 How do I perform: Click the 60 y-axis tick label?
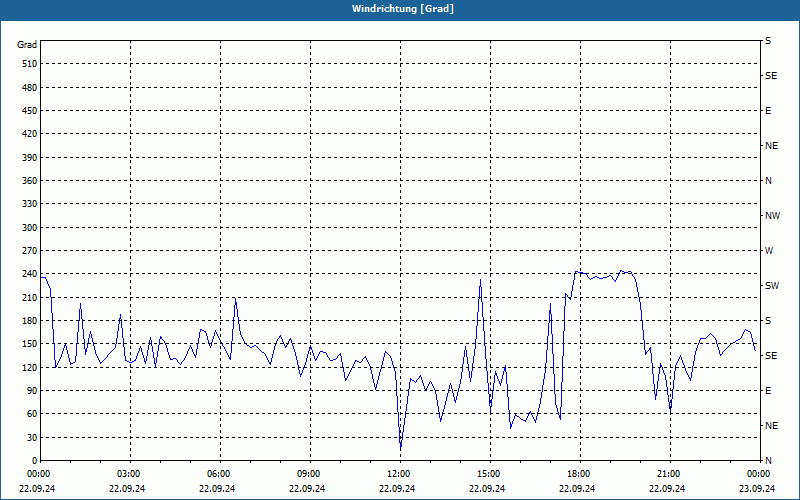pos(32,414)
